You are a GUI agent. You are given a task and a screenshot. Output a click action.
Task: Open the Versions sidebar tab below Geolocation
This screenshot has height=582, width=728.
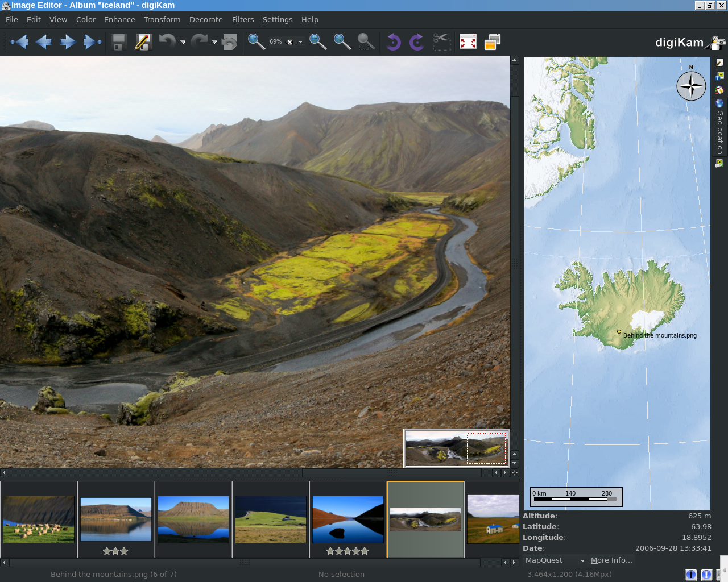click(x=719, y=163)
